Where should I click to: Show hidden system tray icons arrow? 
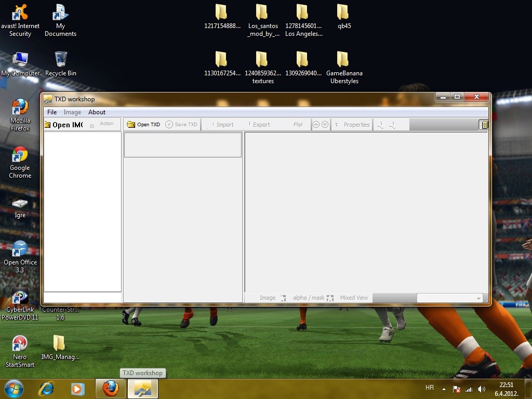444,389
